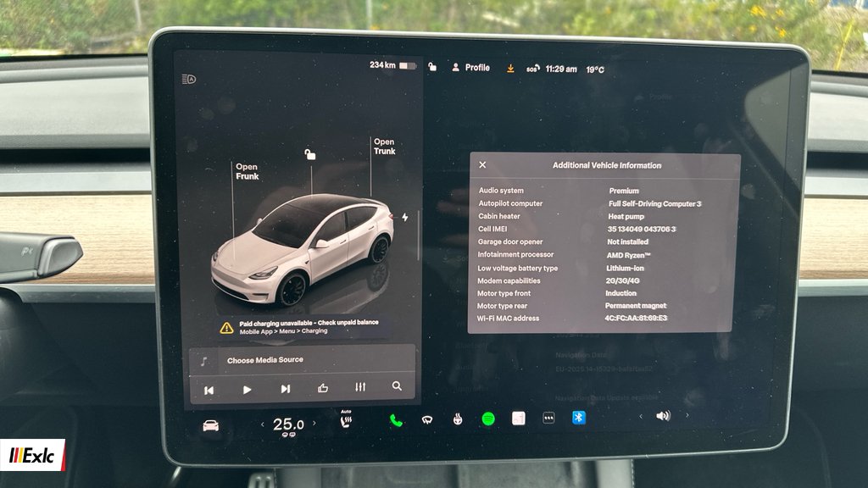Tap the Open Trunk label
The width and height of the screenshot is (868, 488).
[384, 146]
